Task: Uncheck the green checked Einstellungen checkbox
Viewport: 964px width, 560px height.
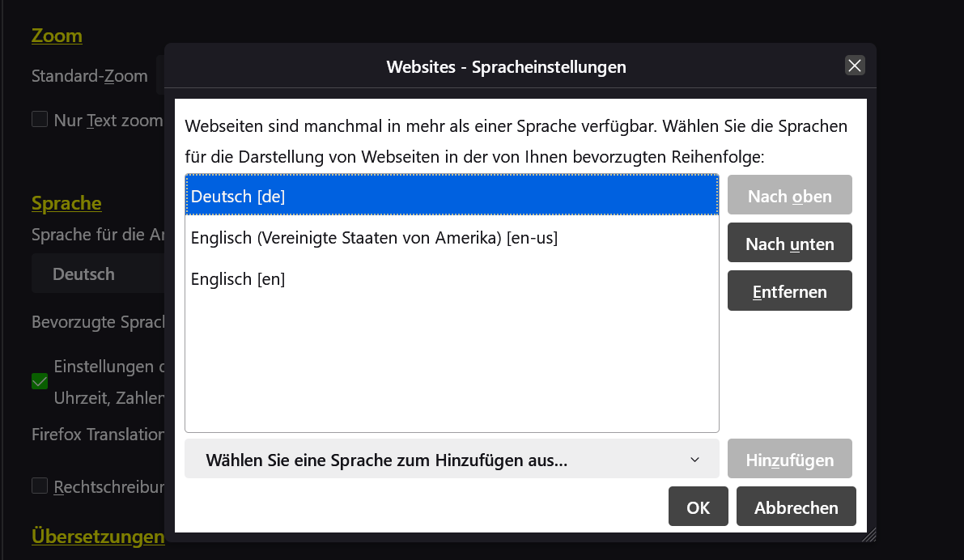Action: point(40,381)
